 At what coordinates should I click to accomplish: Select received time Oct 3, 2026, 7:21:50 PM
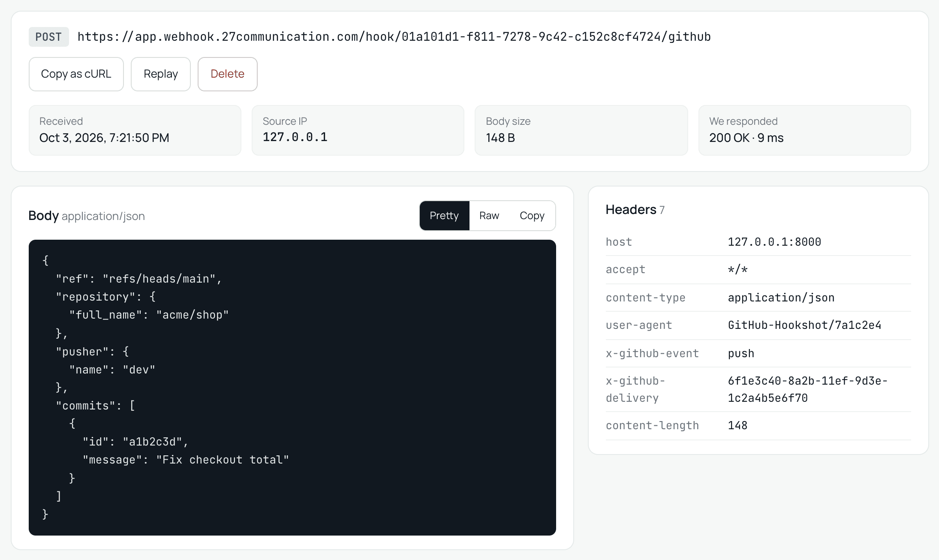pos(104,138)
